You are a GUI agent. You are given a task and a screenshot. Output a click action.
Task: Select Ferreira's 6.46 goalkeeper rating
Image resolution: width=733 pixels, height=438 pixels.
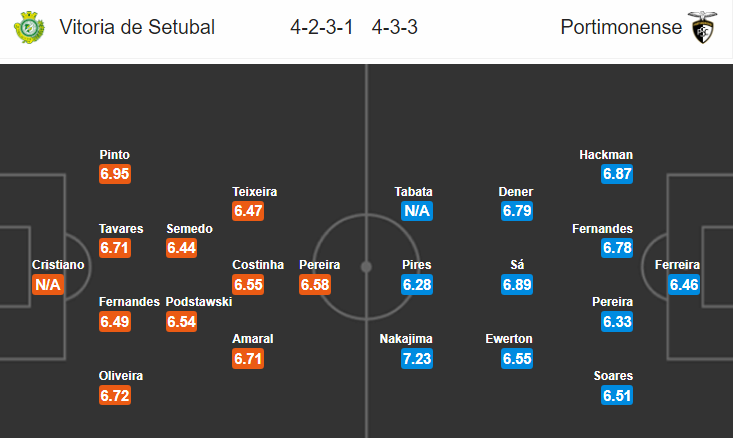[683, 285]
